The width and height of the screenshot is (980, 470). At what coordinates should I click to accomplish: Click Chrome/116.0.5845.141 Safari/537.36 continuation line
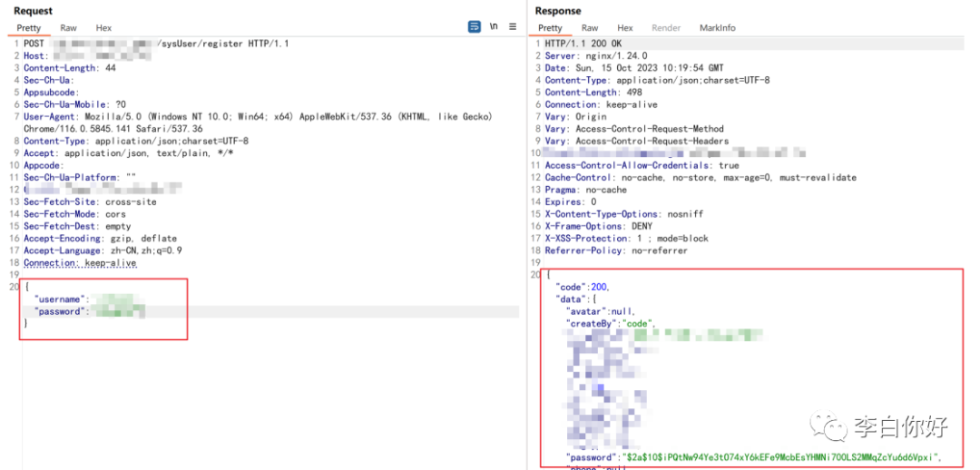113,129
